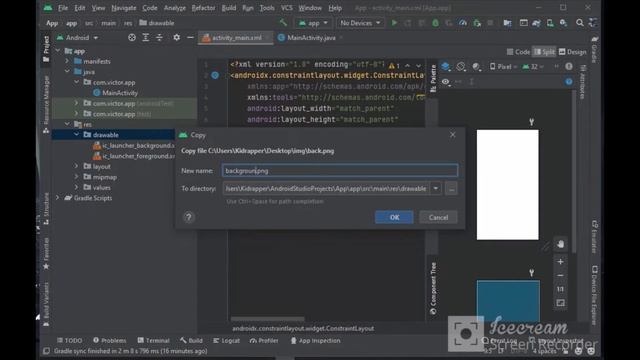Switch editor to Design view mode
Screen dimensions: 640x360
click(572, 52)
